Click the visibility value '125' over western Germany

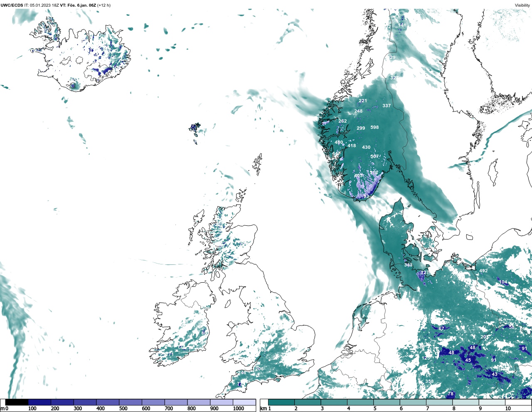point(426,358)
